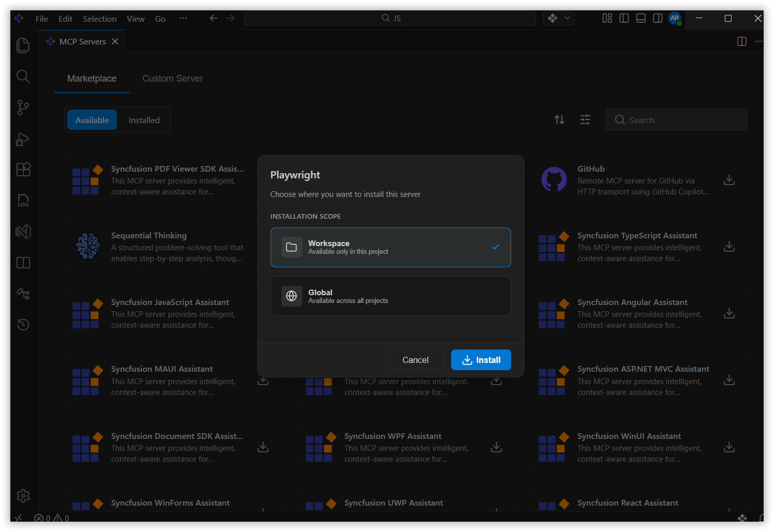Click the Install button in Playwright dialog
Image resolution: width=774 pixels, height=532 pixels.
point(481,360)
